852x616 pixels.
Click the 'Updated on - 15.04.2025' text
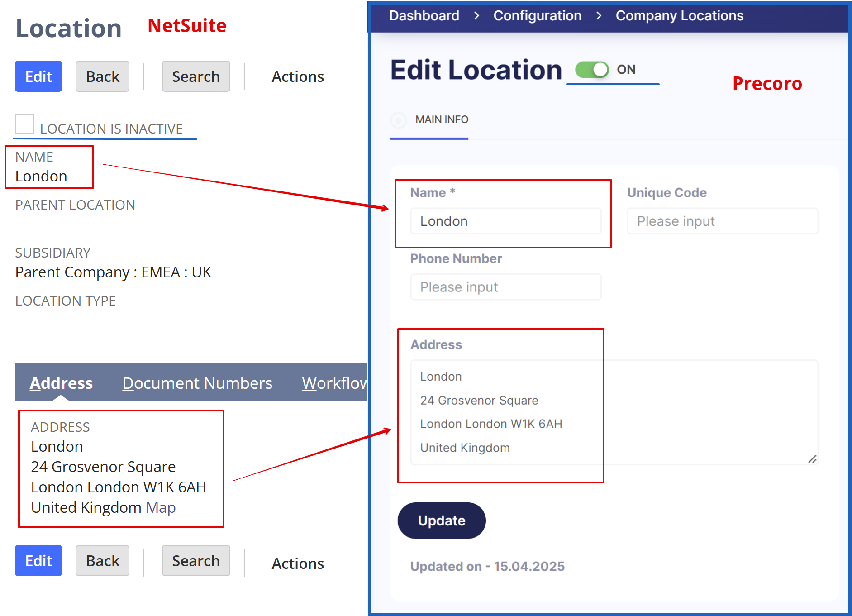(x=487, y=566)
